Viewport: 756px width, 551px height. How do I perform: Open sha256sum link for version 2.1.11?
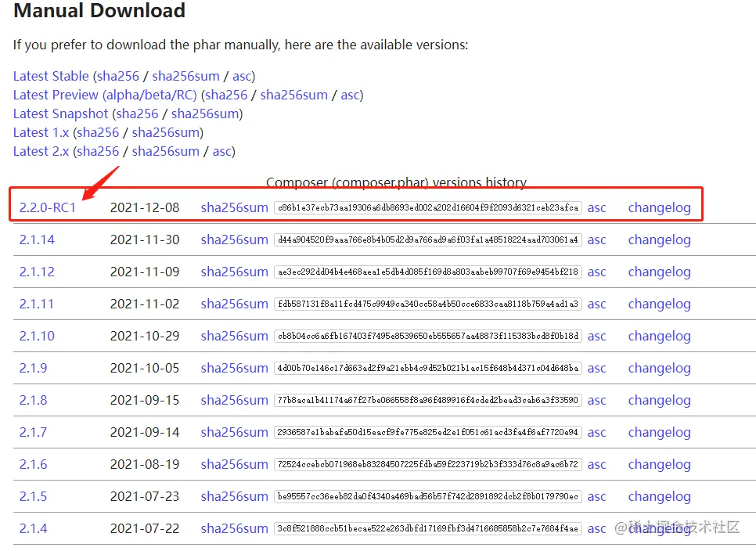point(234,304)
